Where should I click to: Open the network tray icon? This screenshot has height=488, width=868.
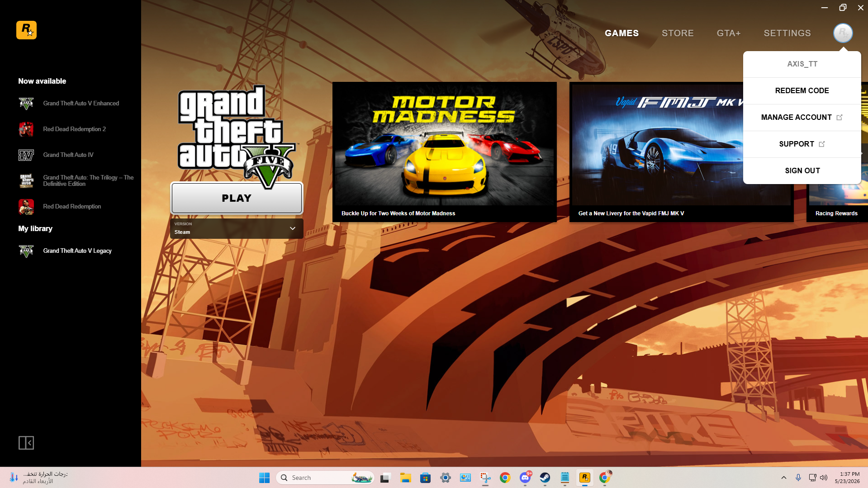tap(812, 478)
